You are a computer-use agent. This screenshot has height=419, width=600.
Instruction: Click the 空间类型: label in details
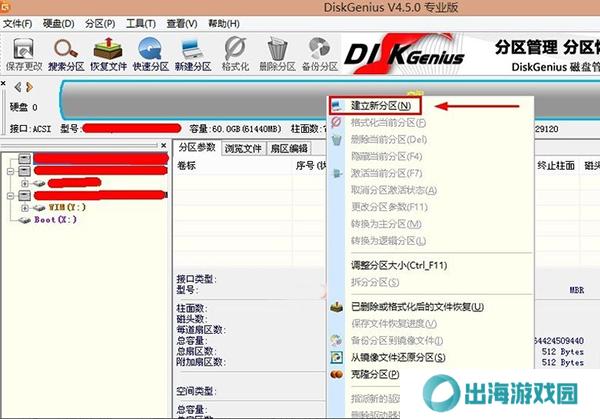click(x=197, y=391)
